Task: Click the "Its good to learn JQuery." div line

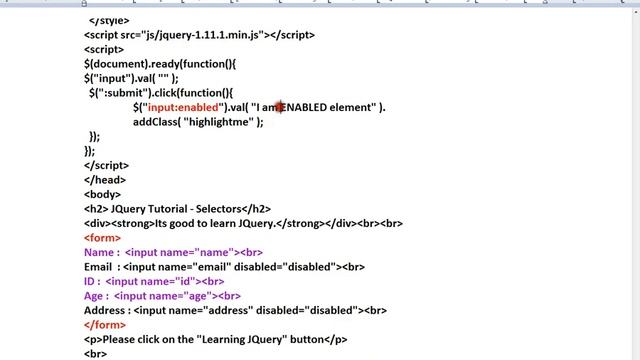Action: click(x=243, y=223)
